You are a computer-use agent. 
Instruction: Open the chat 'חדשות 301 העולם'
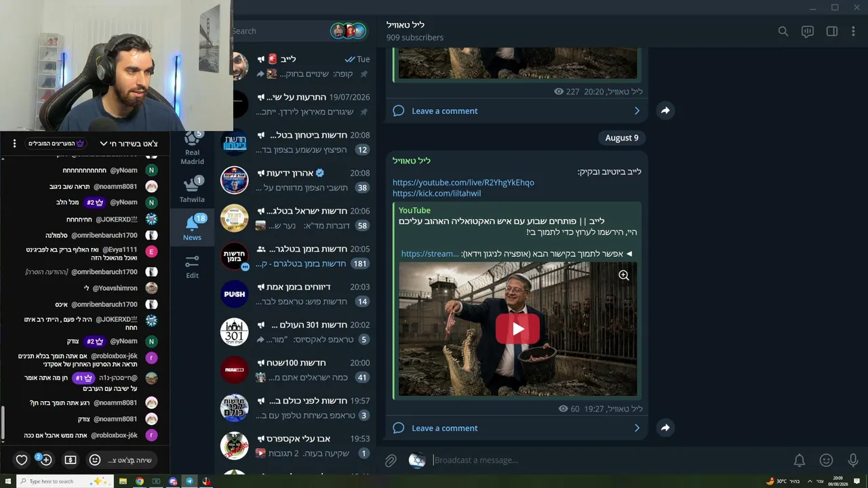point(294,332)
